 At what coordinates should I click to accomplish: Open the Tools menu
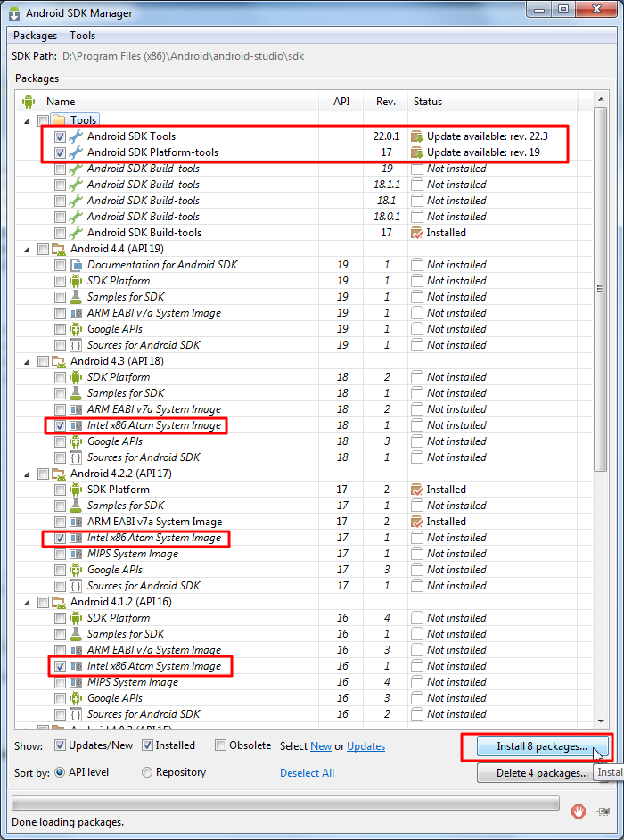pyautogui.click(x=83, y=36)
